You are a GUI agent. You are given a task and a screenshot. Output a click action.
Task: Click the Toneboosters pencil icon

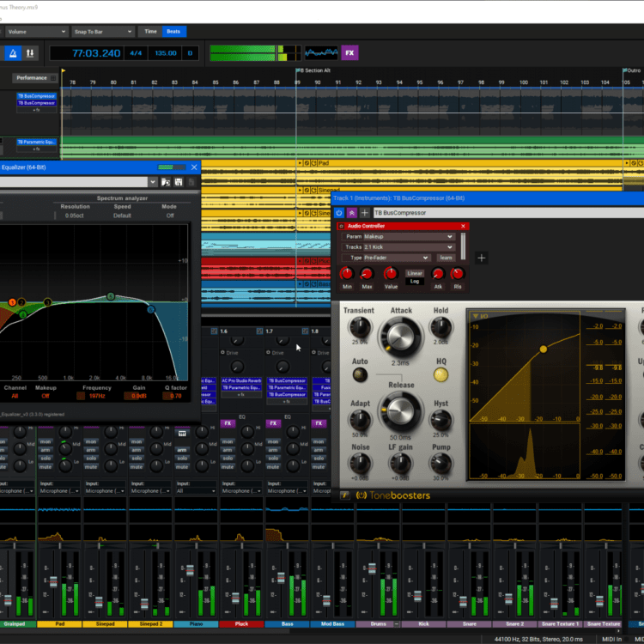(344, 495)
